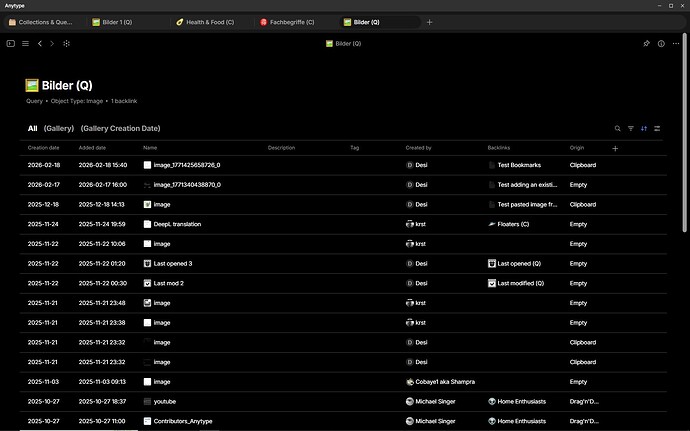Image resolution: width=690 pixels, height=431 pixels.
Task: Go back with the left arrow
Action: coord(40,44)
